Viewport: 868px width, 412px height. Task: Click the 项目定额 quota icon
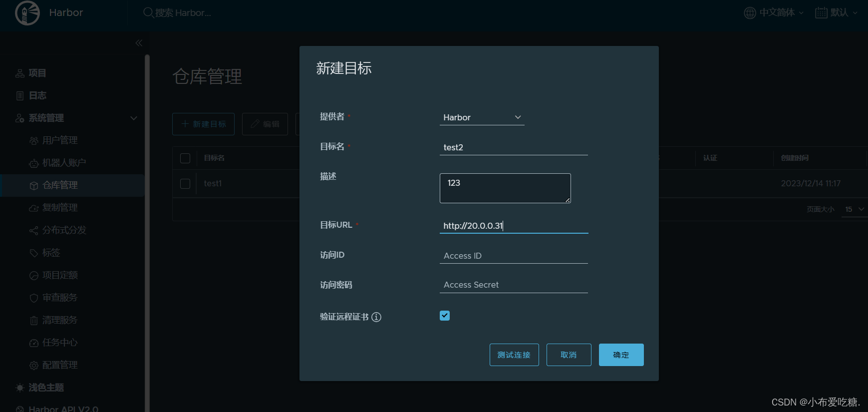[x=34, y=276]
